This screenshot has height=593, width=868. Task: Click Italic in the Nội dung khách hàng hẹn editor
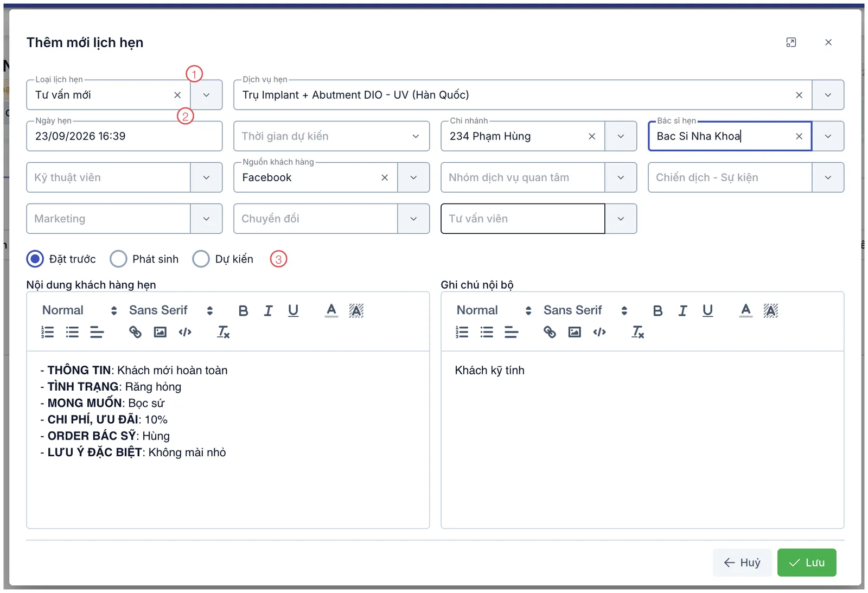(x=268, y=310)
